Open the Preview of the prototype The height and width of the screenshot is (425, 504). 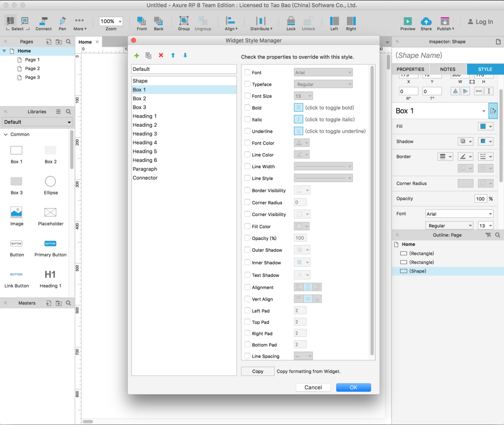[x=408, y=24]
